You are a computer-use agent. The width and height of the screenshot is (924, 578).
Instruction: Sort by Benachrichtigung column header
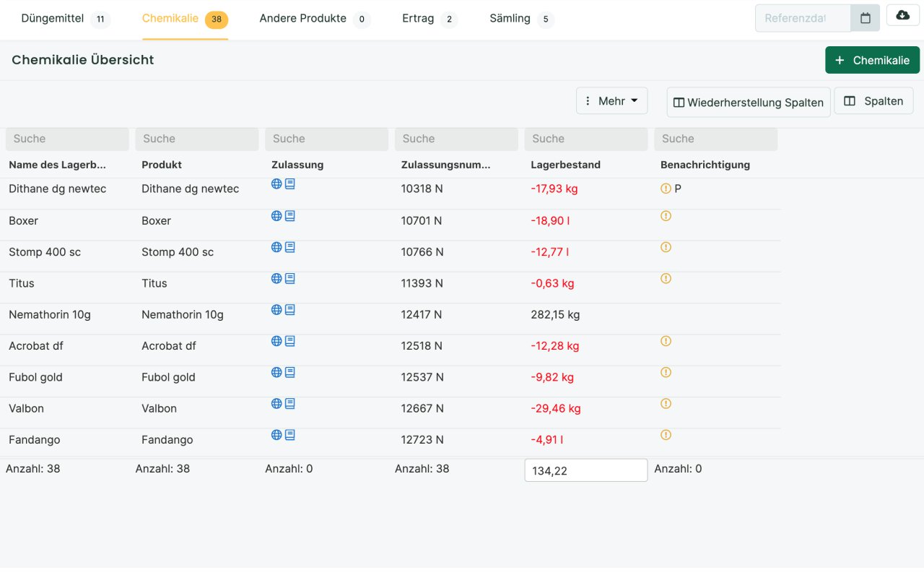click(x=705, y=165)
